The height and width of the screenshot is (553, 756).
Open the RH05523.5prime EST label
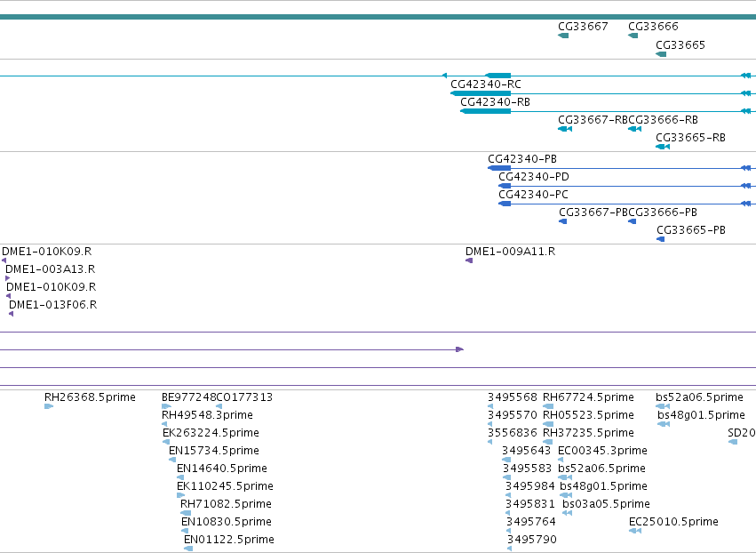tap(588, 415)
